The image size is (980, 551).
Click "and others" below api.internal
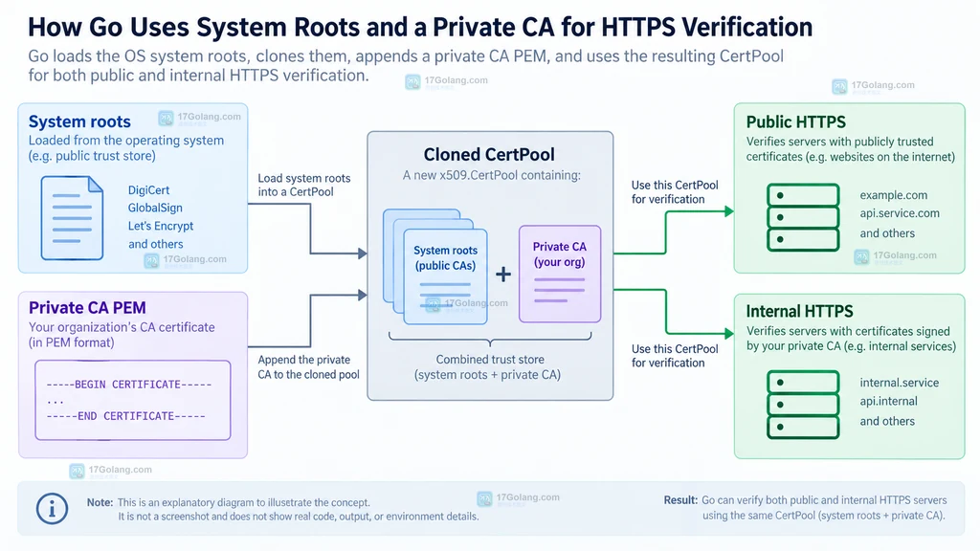(x=887, y=421)
